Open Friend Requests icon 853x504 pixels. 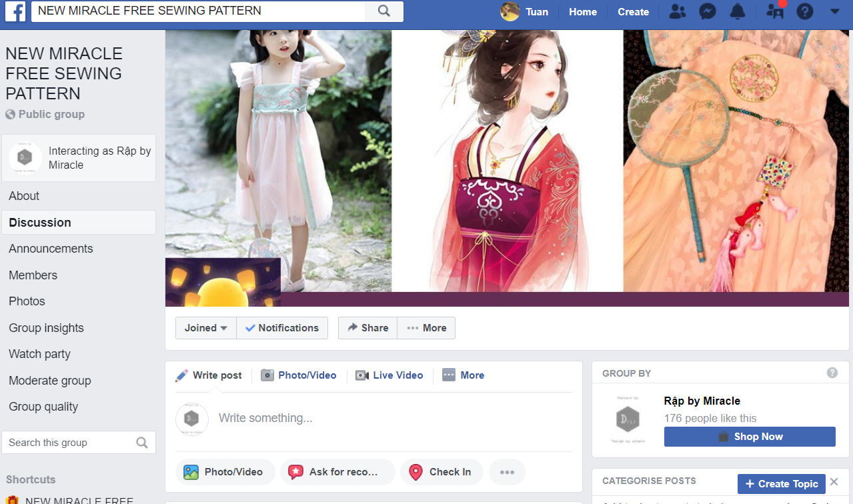[677, 11]
